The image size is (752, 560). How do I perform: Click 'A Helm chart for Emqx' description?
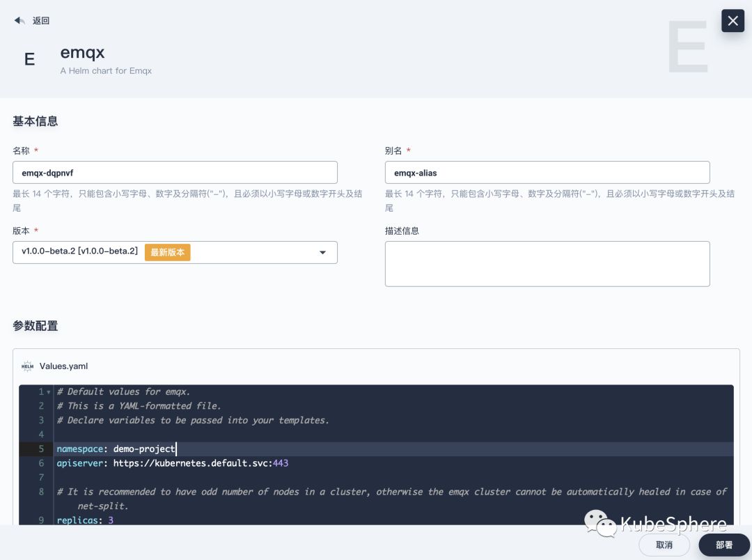[106, 71]
